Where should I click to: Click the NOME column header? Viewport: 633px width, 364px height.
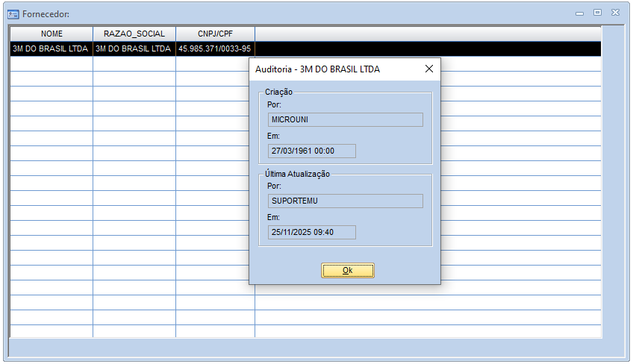click(52, 34)
